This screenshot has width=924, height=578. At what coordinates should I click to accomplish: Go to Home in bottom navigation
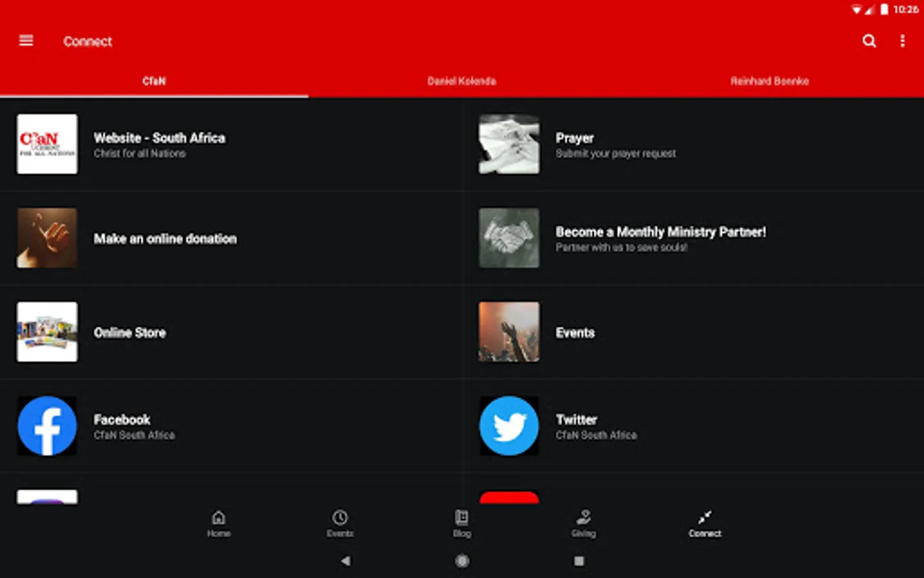tap(219, 523)
